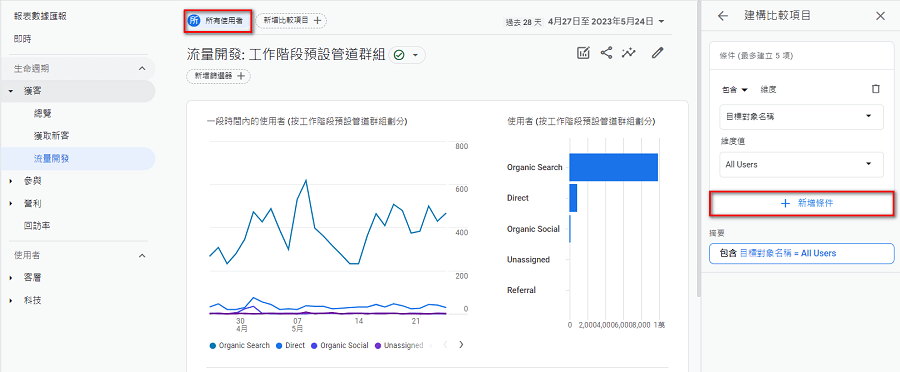
Task: Select 總覽 under 獲客
Action: pyautogui.click(x=43, y=114)
